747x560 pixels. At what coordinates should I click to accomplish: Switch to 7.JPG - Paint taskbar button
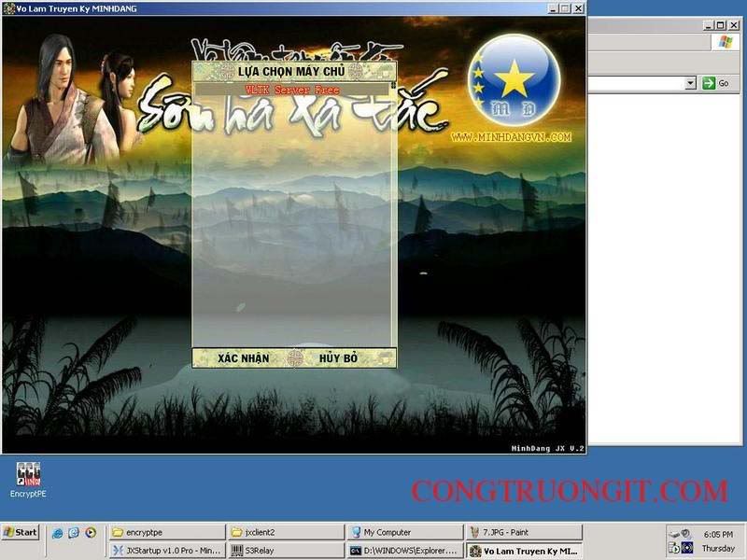point(525,532)
